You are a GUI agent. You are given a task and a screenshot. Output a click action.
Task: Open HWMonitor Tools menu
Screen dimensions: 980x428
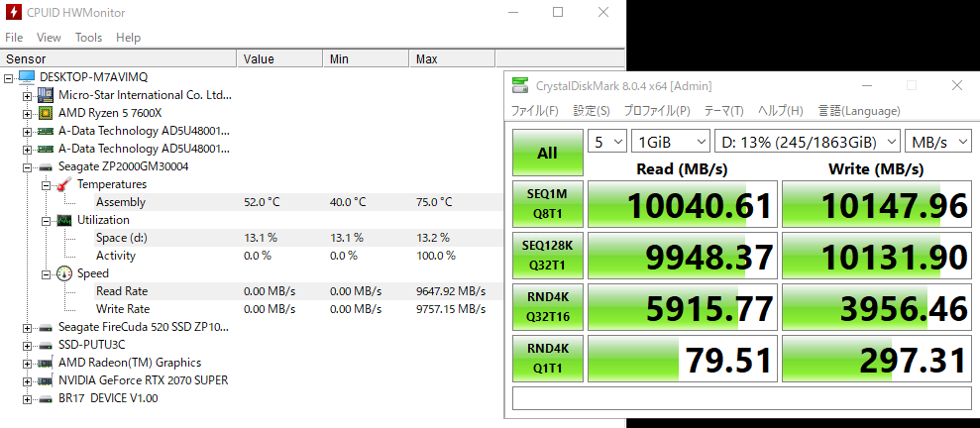(x=89, y=38)
